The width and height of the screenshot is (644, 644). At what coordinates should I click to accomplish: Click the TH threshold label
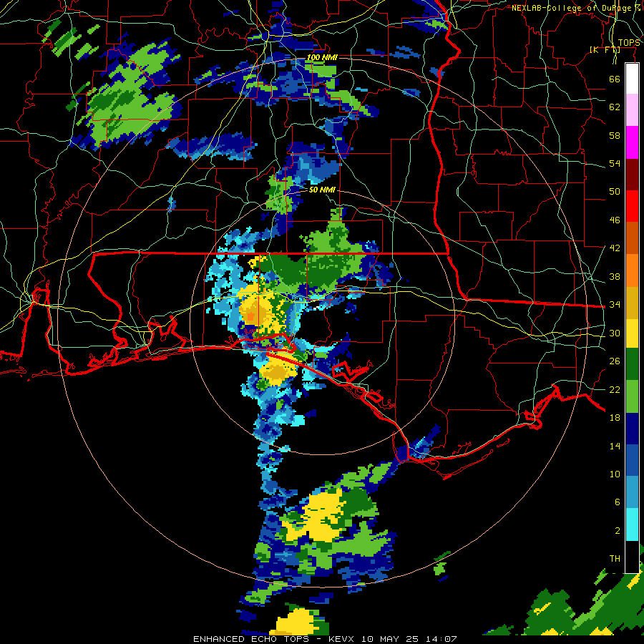[x=615, y=559]
